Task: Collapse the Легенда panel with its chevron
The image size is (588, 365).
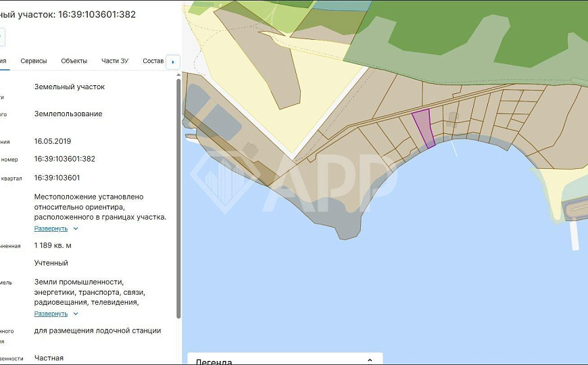Action: click(x=369, y=361)
